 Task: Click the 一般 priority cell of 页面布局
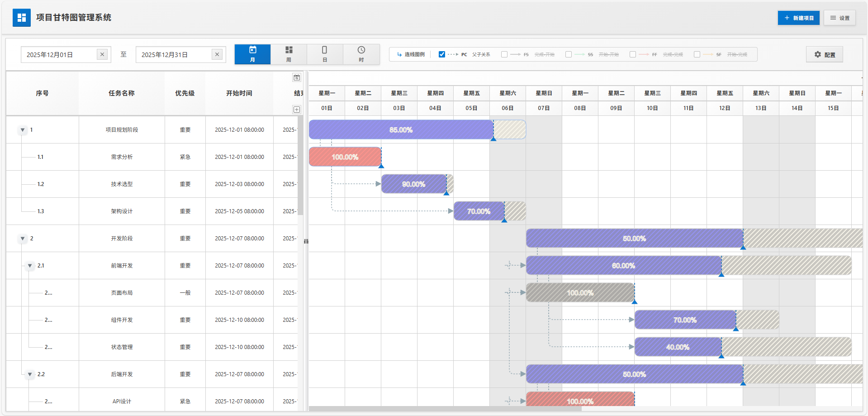point(185,293)
